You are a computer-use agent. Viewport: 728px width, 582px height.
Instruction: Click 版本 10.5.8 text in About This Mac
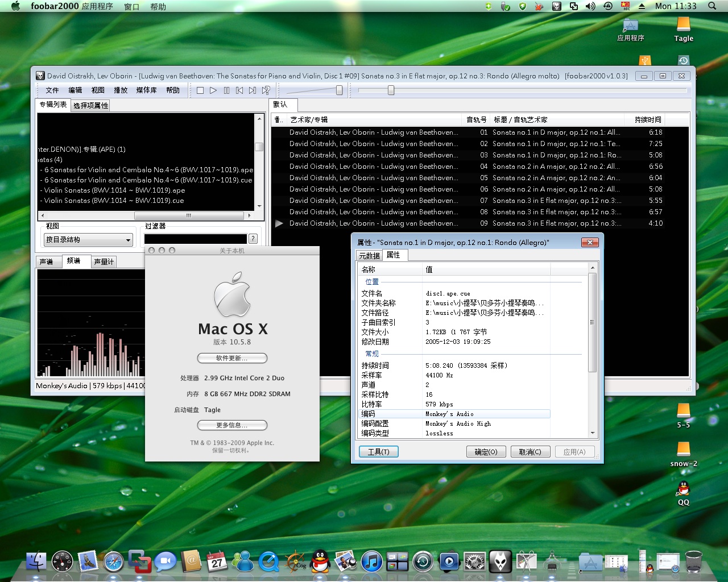232,342
